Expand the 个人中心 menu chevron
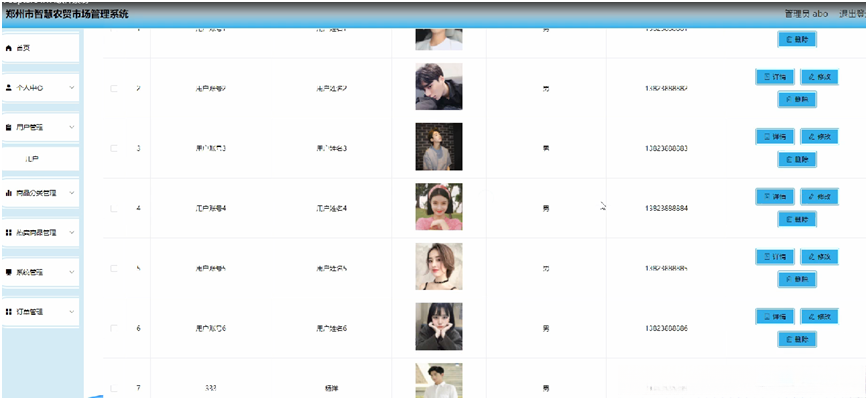Screen dimensions: 868x400 [72, 88]
